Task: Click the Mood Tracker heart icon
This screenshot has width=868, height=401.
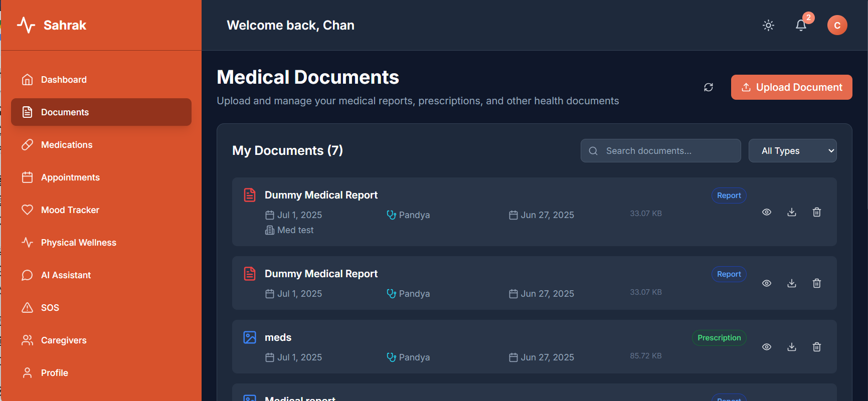Action: coord(28,210)
